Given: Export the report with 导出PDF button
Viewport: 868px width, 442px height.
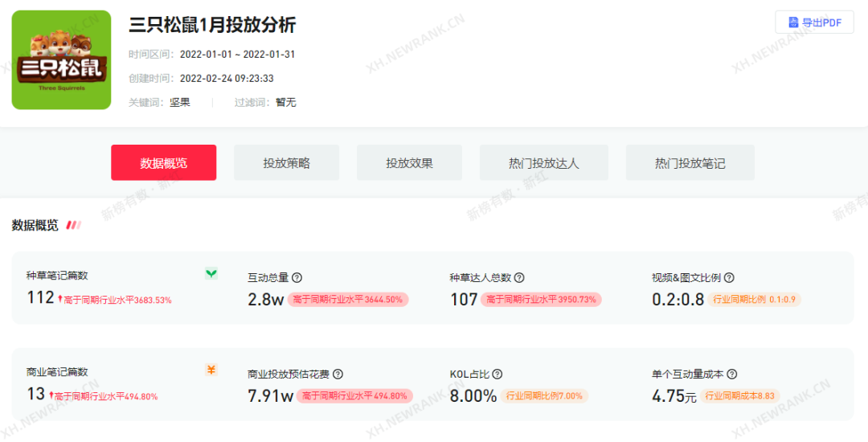Looking at the screenshot, I should point(814,23).
